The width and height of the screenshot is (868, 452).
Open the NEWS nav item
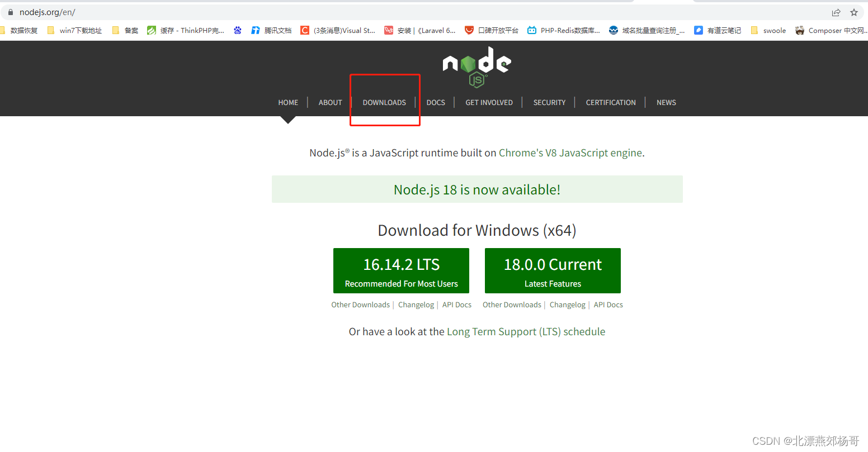coord(666,103)
